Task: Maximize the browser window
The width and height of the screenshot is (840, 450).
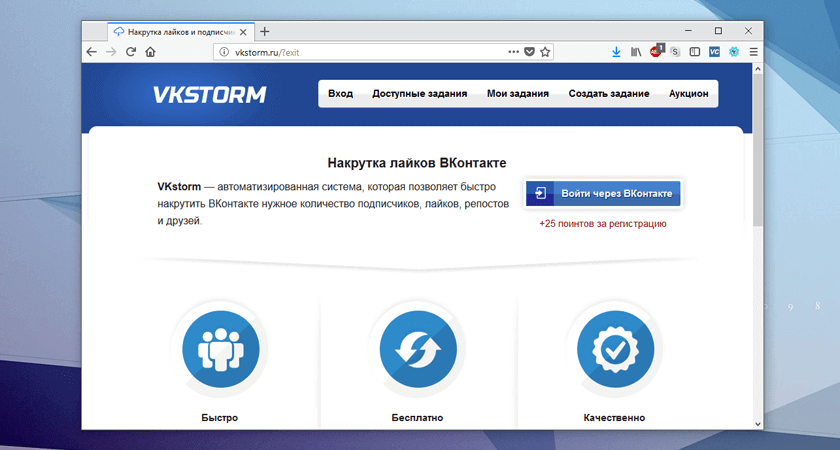Action: (x=718, y=31)
